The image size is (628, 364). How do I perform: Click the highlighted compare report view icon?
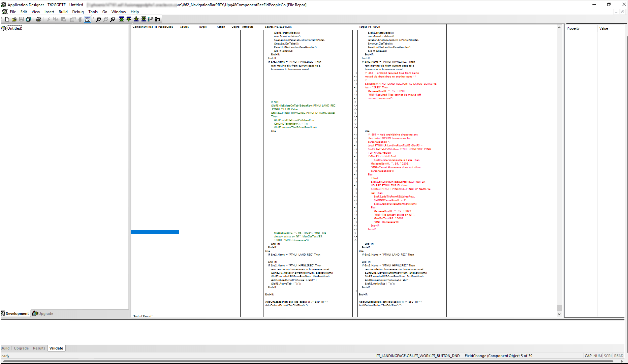[87, 19]
